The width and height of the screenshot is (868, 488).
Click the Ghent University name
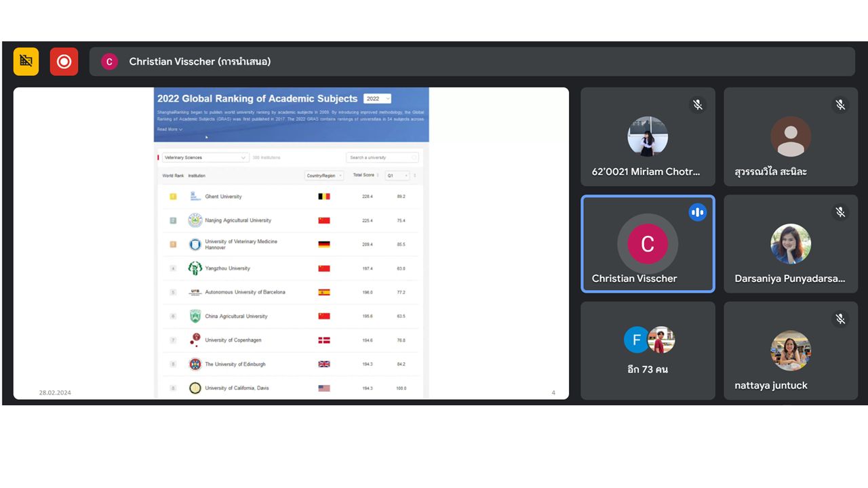pos(223,197)
